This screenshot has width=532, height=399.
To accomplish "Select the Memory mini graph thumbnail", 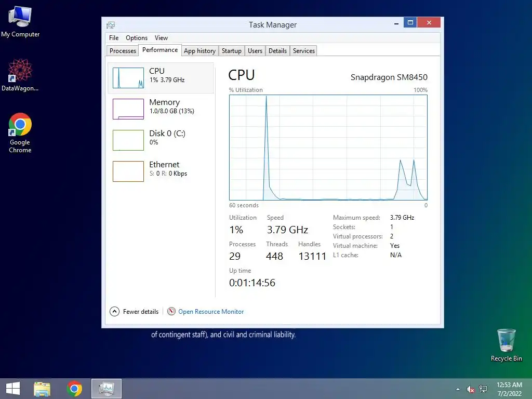I will 128,109.
